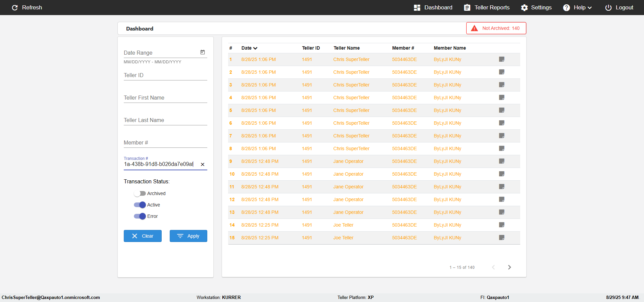This screenshot has height=302, width=644.
Task: Go to the previous page of results
Action: (493, 267)
